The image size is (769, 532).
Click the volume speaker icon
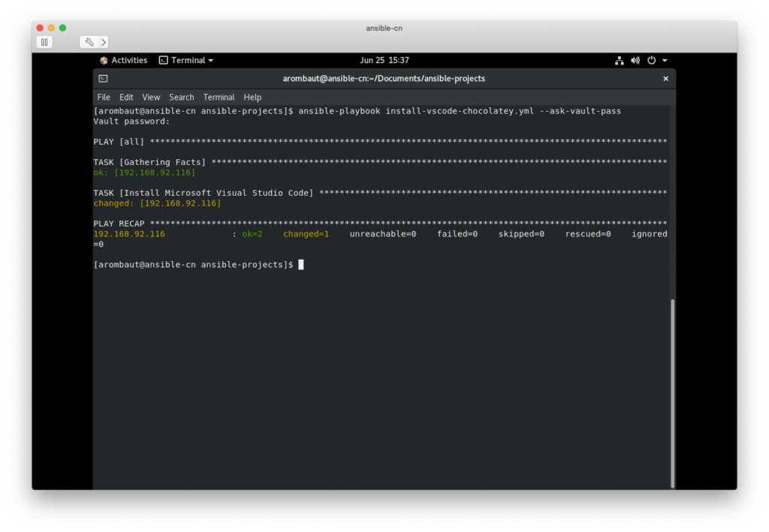tap(635, 60)
